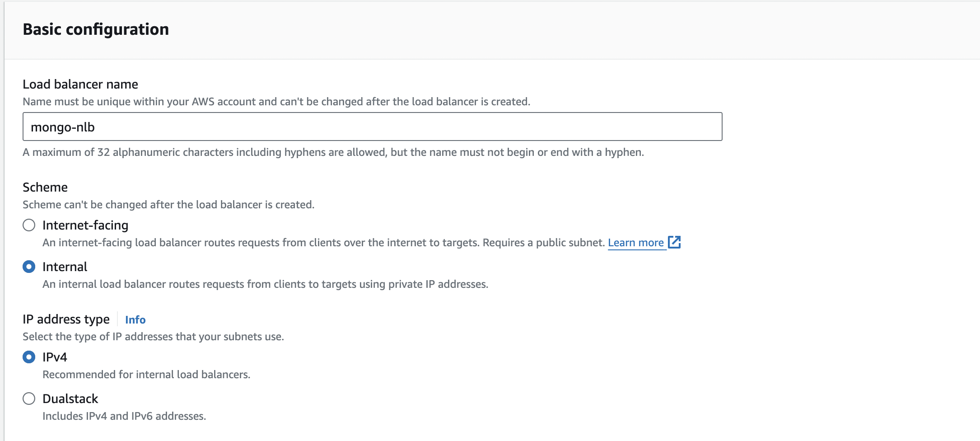The image size is (980, 441).
Task: Click 'Name must be unique' helper text
Action: pos(276,102)
